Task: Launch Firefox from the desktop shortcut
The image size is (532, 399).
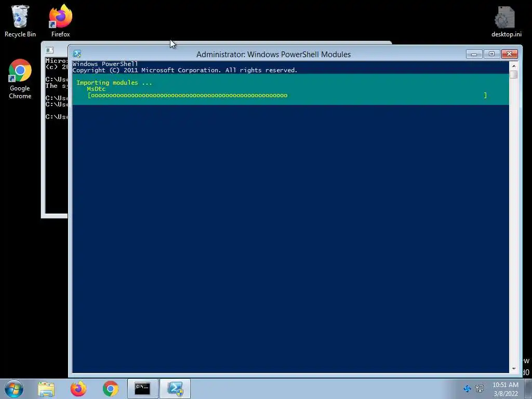Action: pyautogui.click(x=60, y=21)
